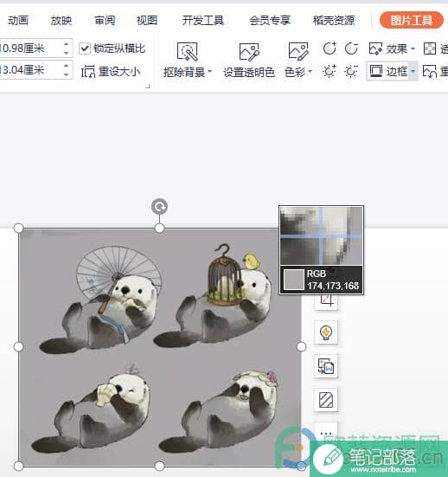This screenshot has height=477, width=448.
Task: Decrease height using the down stepper arrow
Action: click(66, 52)
